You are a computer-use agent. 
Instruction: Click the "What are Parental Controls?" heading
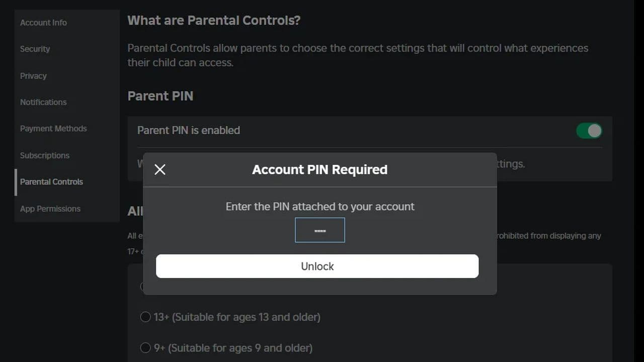pos(214,21)
